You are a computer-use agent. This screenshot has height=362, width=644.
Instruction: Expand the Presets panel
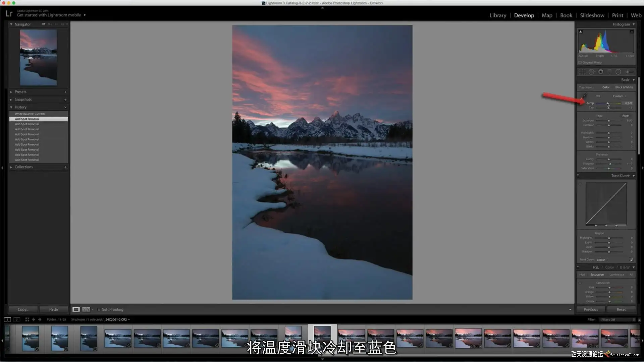[x=11, y=92]
